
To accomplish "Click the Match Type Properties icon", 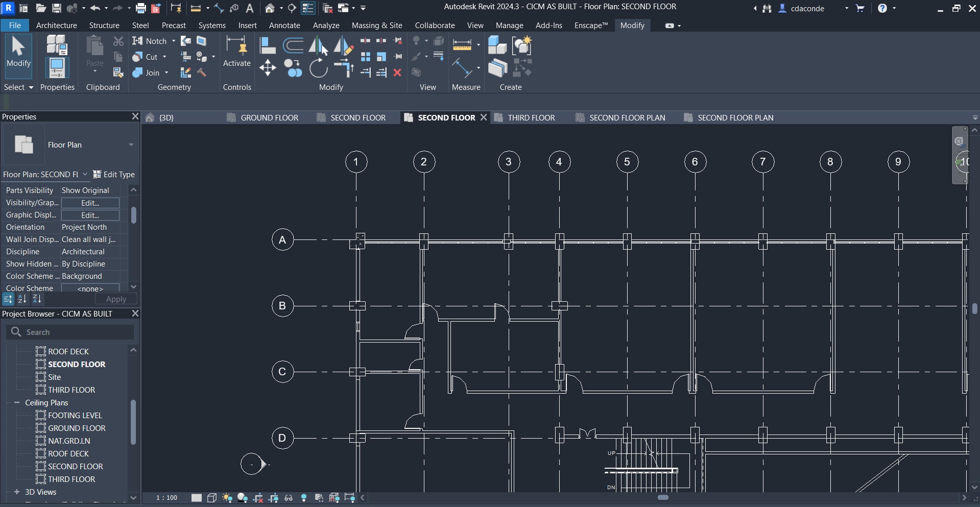I will (118, 73).
